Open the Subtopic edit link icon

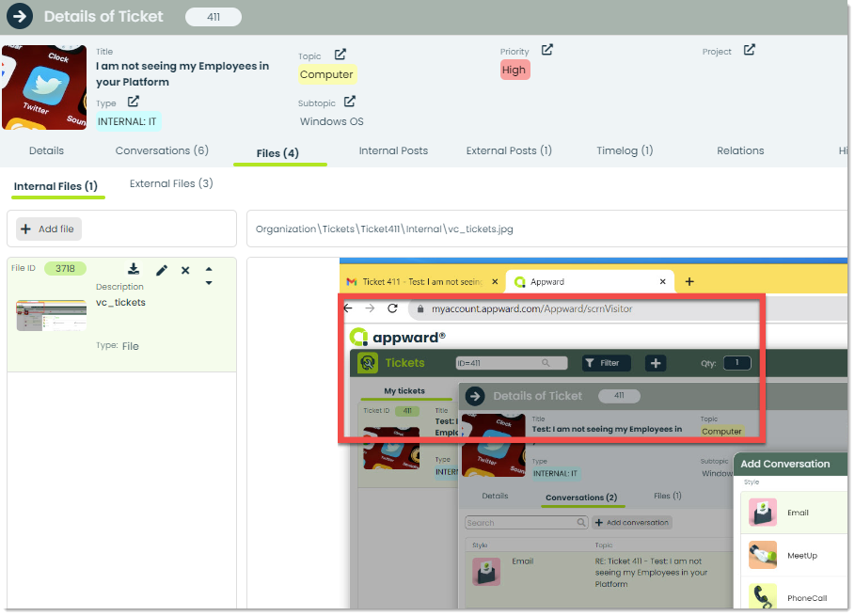[350, 102]
